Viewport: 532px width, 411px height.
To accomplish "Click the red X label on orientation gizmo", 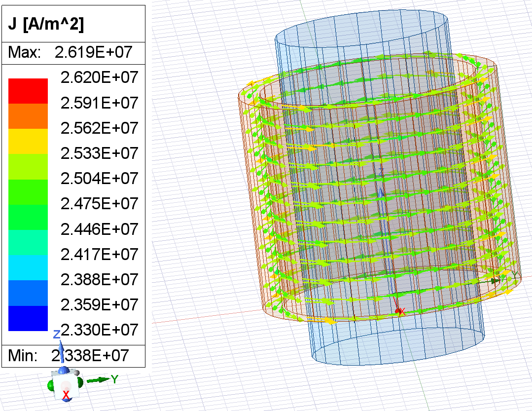I will [x=66, y=395].
